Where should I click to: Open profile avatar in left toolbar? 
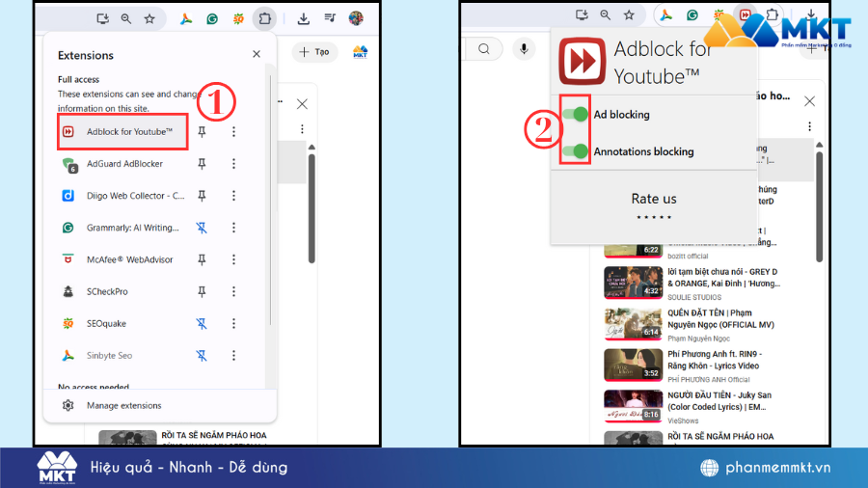tap(356, 18)
